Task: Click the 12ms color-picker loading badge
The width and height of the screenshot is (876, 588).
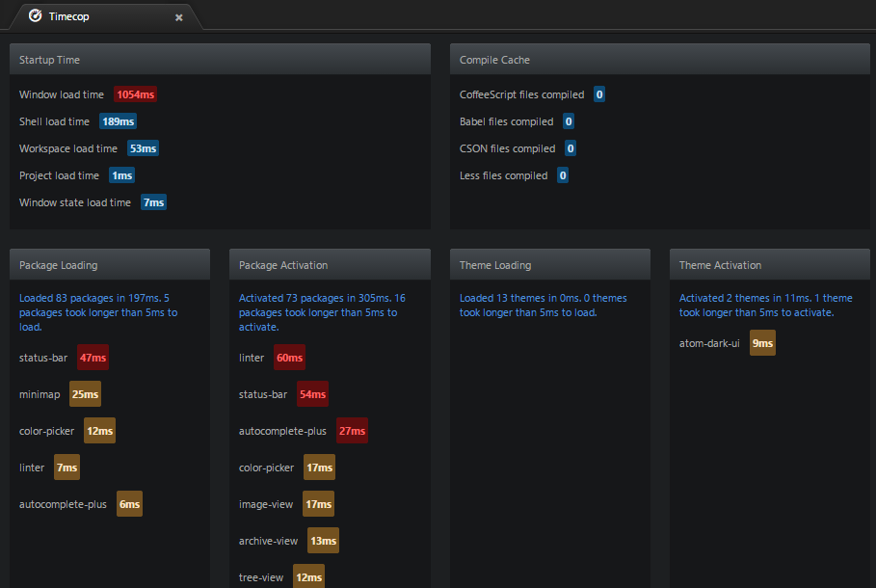Action: tap(100, 431)
